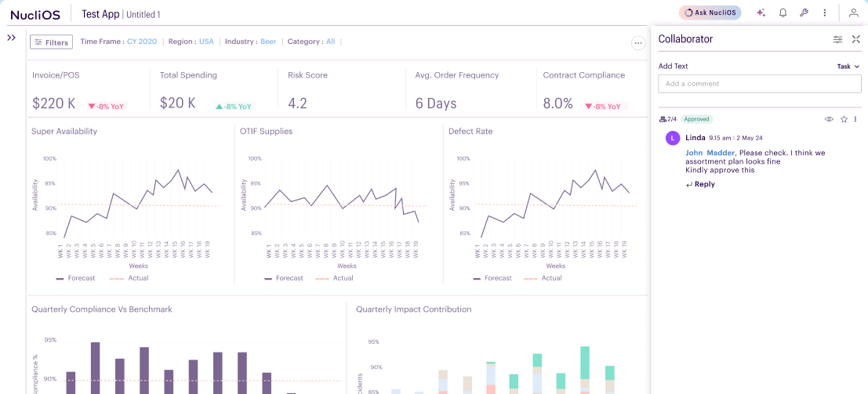Toggle Forecast legend in Super Availability chart

coord(75,278)
